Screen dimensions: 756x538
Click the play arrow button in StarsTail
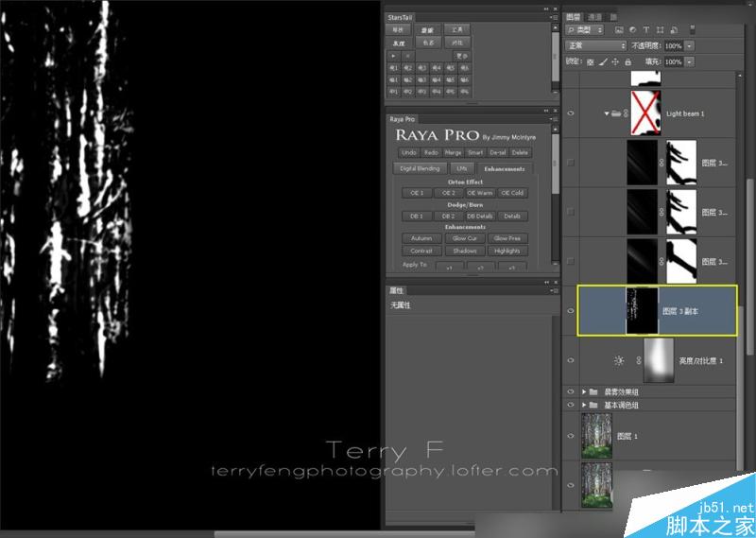coord(393,56)
